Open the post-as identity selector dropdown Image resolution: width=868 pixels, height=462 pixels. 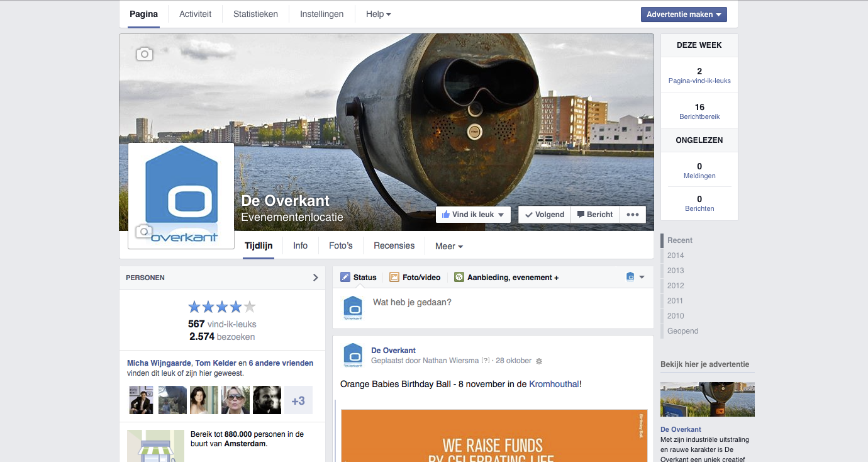[635, 277]
